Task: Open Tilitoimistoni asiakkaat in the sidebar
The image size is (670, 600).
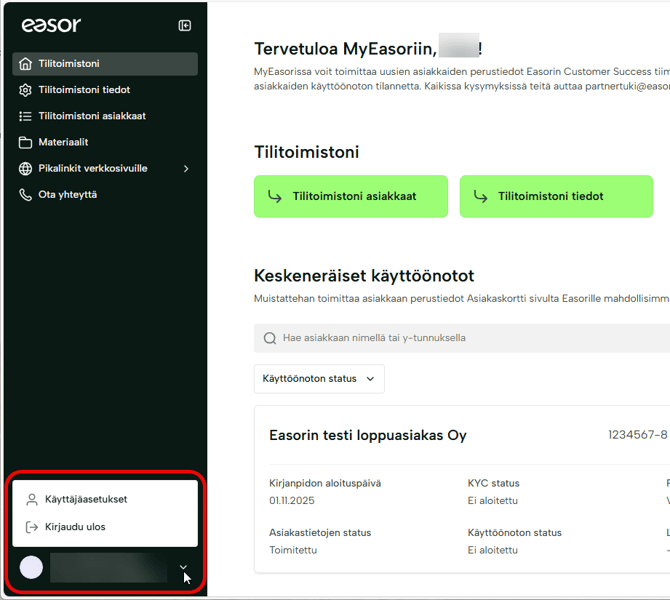Action: [105, 116]
